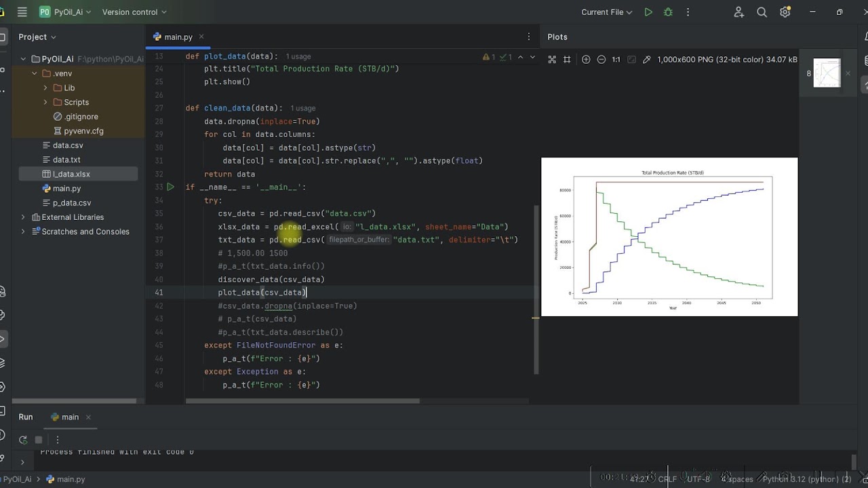The height and width of the screenshot is (488, 868).
Task: Open more run actions menu in title bar
Action: [688, 12]
